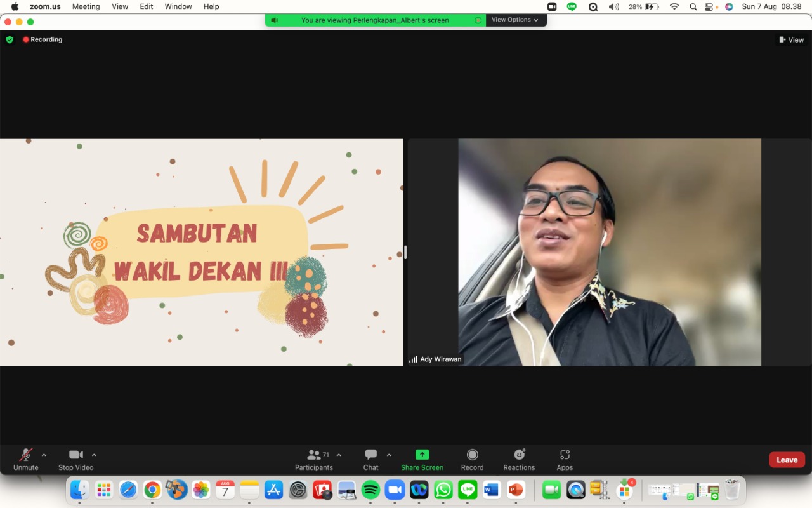
Task: Open Zoom Apps panel
Action: [565, 460]
